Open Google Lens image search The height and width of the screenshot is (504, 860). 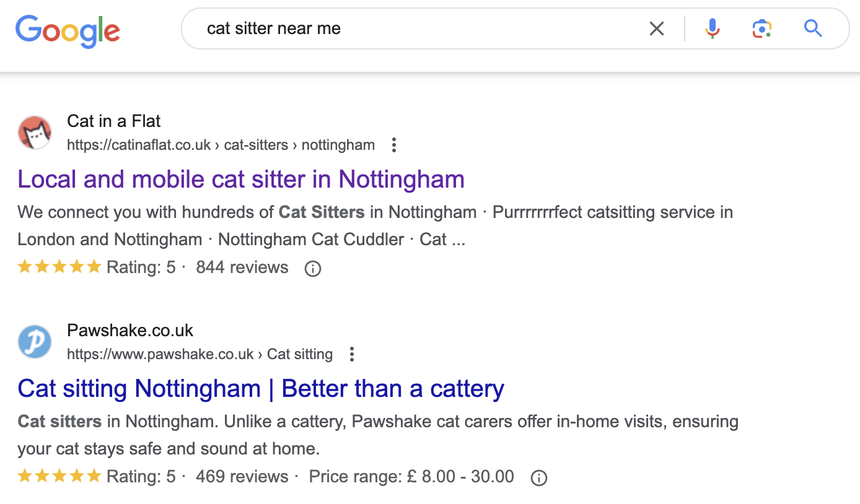point(761,28)
